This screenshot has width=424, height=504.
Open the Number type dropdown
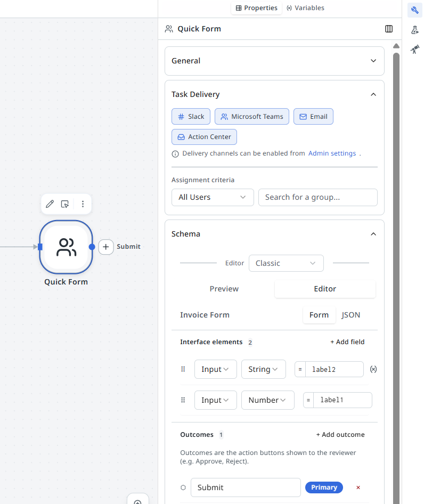(x=268, y=400)
